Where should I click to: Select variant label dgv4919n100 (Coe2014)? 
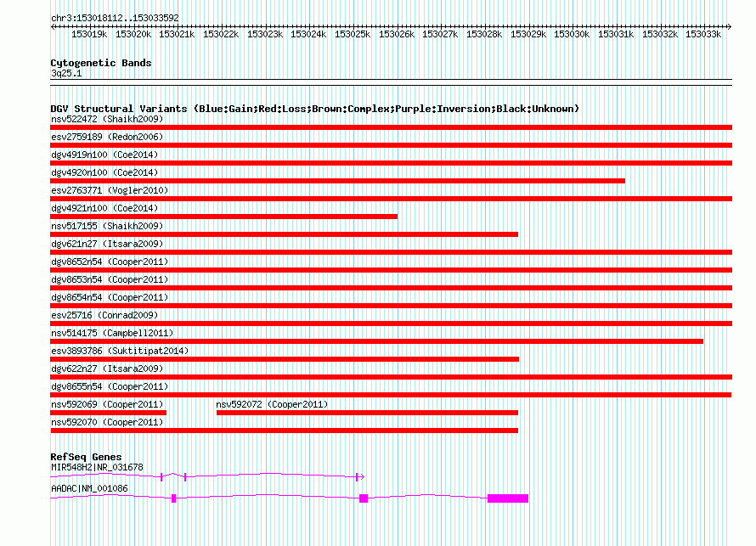tap(104, 155)
